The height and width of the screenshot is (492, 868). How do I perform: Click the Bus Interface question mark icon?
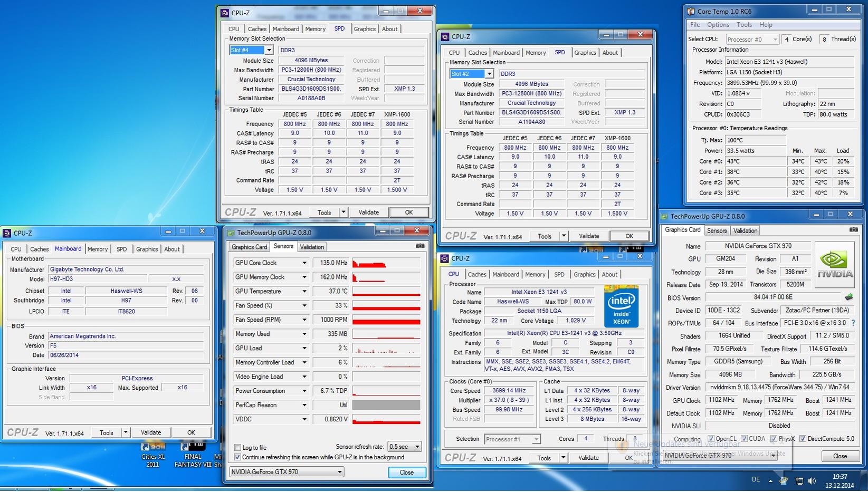(853, 323)
